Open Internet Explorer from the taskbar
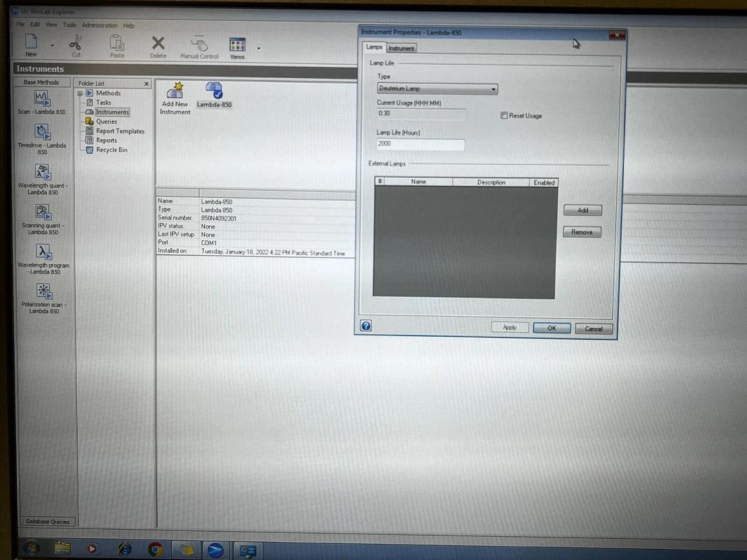The image size is (747, 560). coord(125,549)
